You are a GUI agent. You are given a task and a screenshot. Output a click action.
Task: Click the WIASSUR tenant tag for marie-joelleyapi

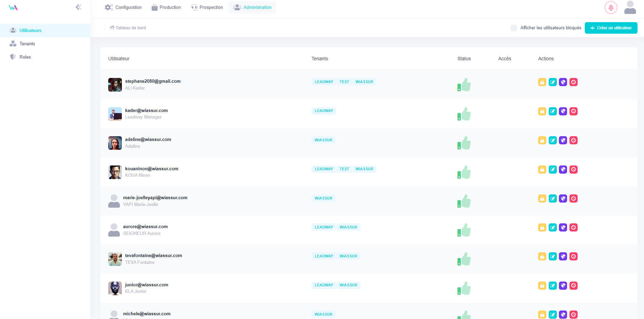(x=323, y=198)
